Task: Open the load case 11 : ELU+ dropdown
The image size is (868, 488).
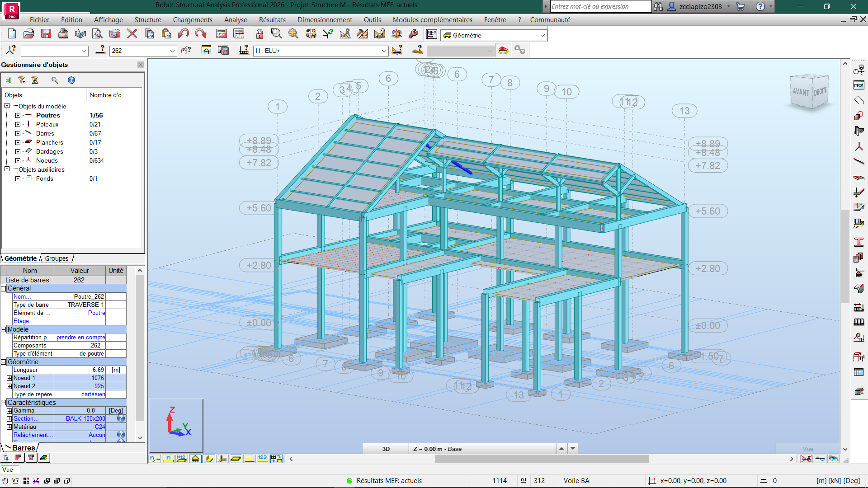Action: coord(384,51)
